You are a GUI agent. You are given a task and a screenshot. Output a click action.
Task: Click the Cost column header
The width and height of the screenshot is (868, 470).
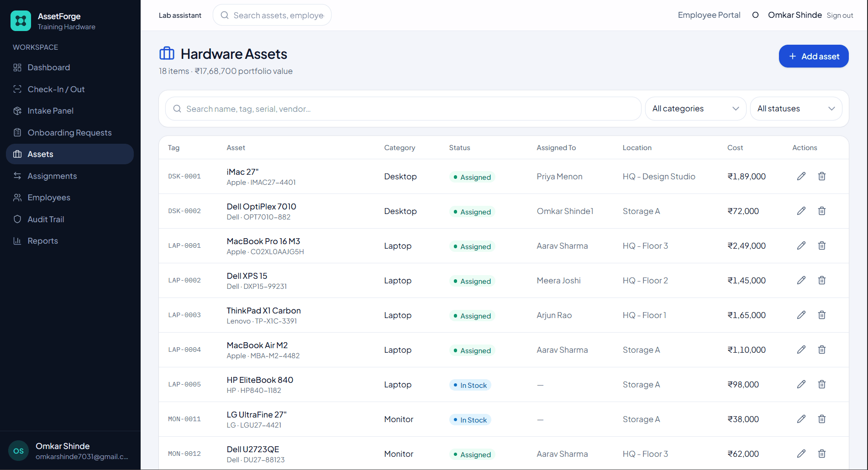735,148
